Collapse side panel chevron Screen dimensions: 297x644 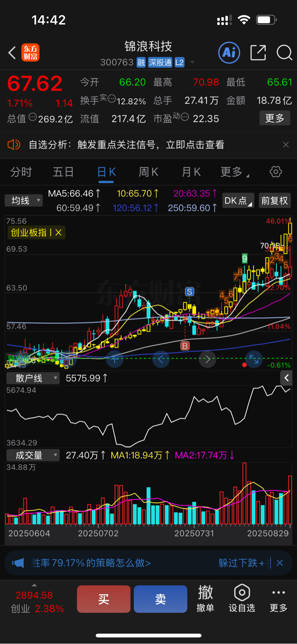[x=286, y=378]
